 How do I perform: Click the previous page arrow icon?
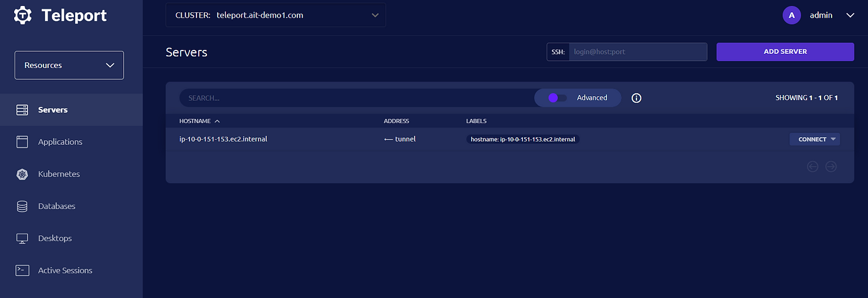click(812, 167)
